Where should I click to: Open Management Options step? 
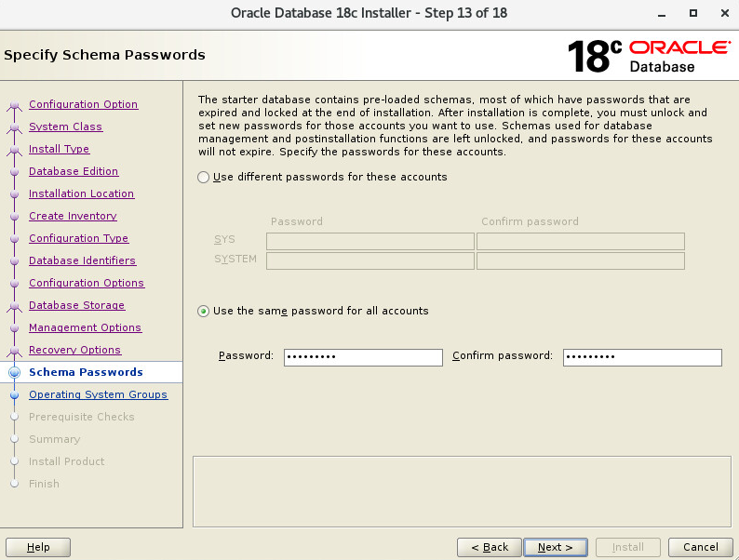click(85, 327)
